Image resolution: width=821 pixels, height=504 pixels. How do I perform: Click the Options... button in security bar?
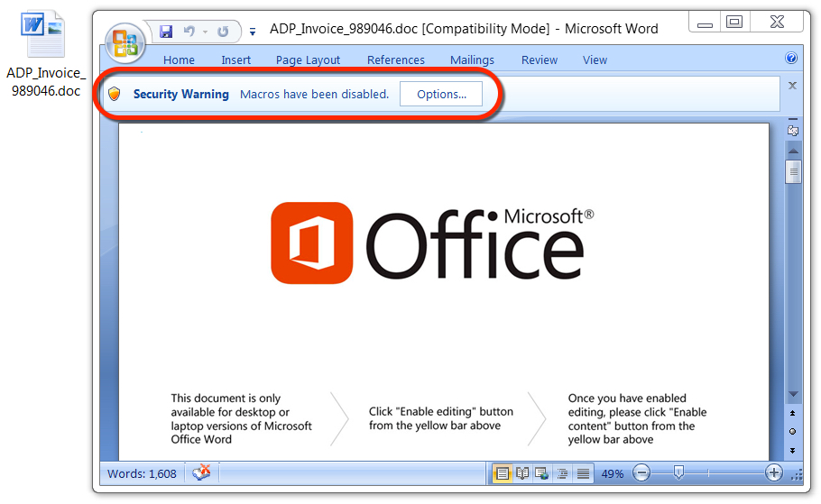click(x=441, y=94)
